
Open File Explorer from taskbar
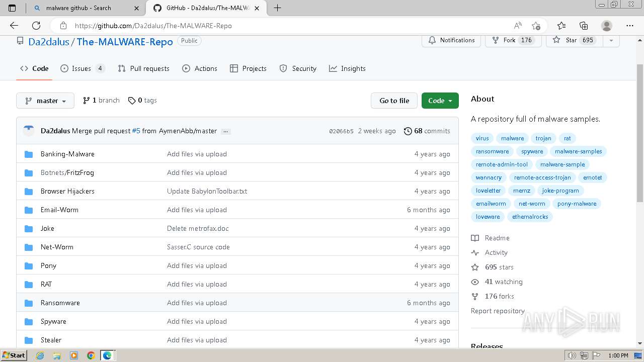pos(57,355)
